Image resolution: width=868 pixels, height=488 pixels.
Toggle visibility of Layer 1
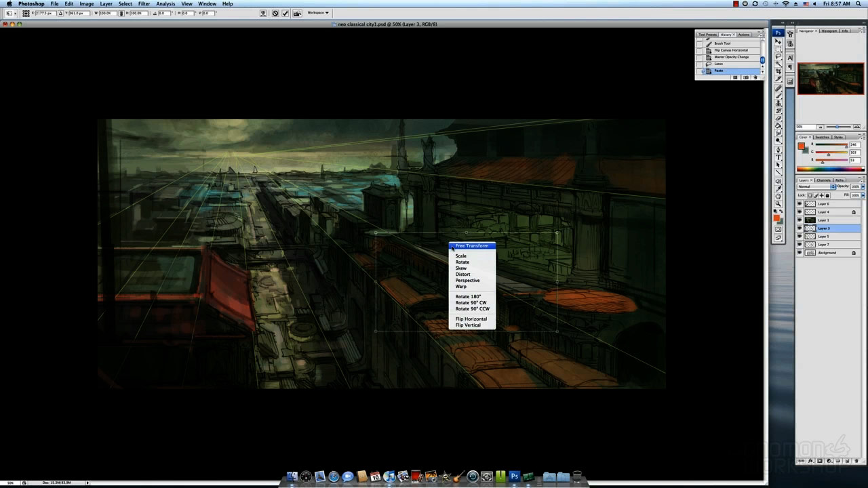click(800, 220)
